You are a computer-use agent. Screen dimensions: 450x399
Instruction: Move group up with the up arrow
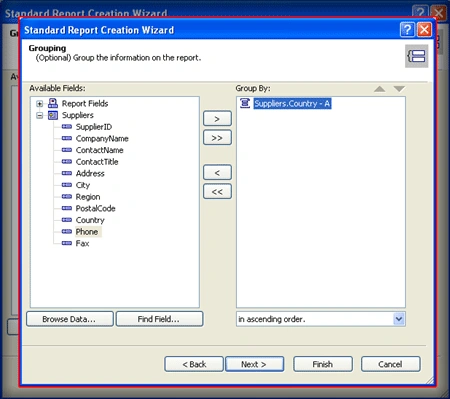tap(379, 89)
